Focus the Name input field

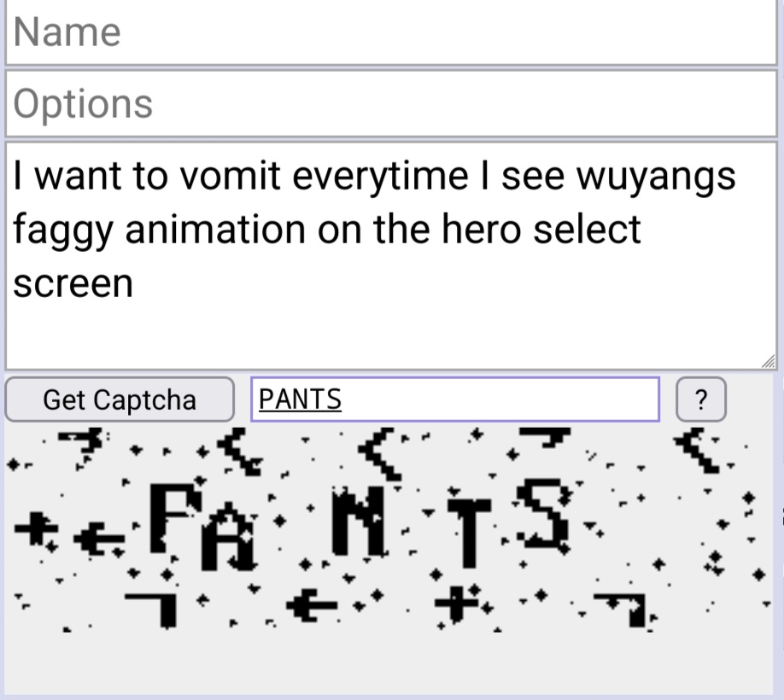click(x=391, y=32)
